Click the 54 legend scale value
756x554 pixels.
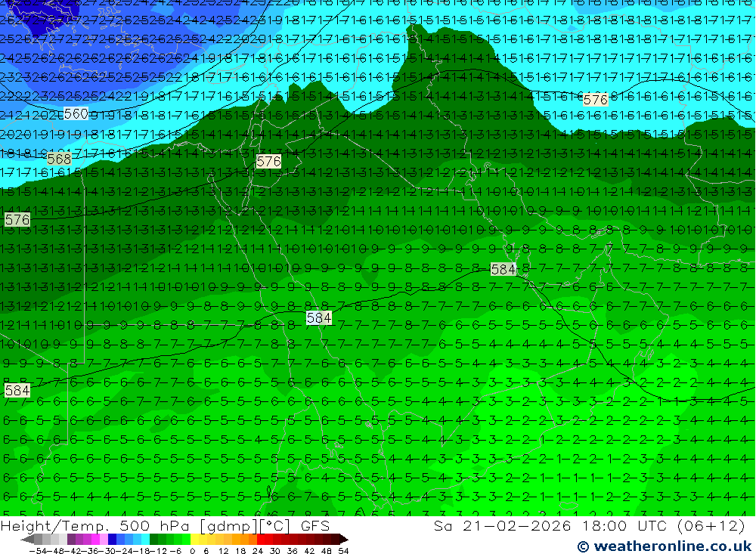[343, 551]
